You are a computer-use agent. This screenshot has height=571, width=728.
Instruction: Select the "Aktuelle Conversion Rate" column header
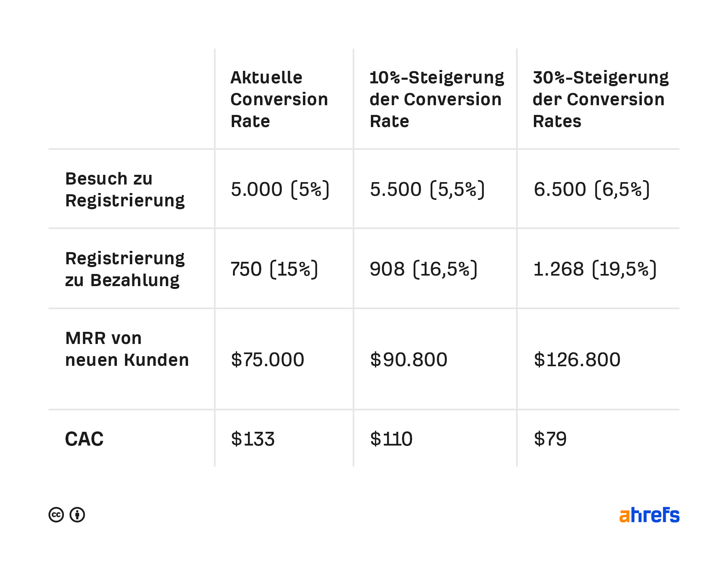pos(279,99)
